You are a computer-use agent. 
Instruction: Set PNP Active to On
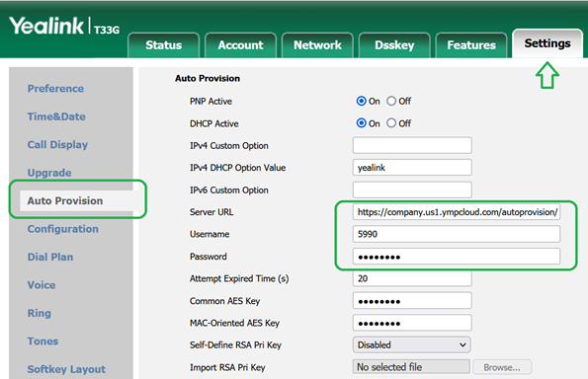pyautogui.click(x=361, y=101)
